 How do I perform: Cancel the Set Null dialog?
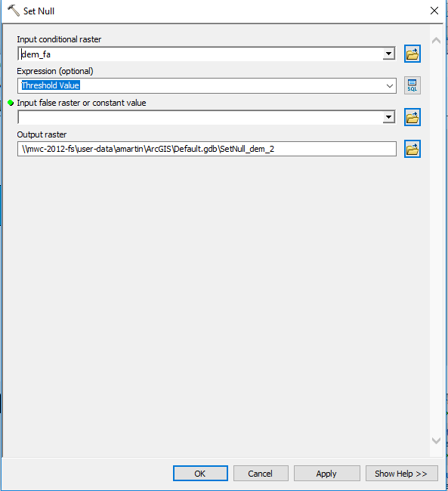pos(261,474)
